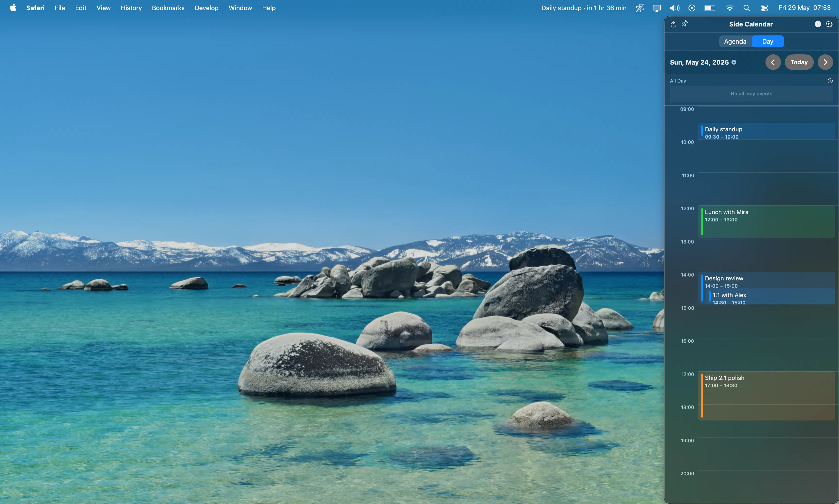The width and height of the screenshot is (839, 504).
Task: Pin the Side Calendar panel
Action: [685, 24]
